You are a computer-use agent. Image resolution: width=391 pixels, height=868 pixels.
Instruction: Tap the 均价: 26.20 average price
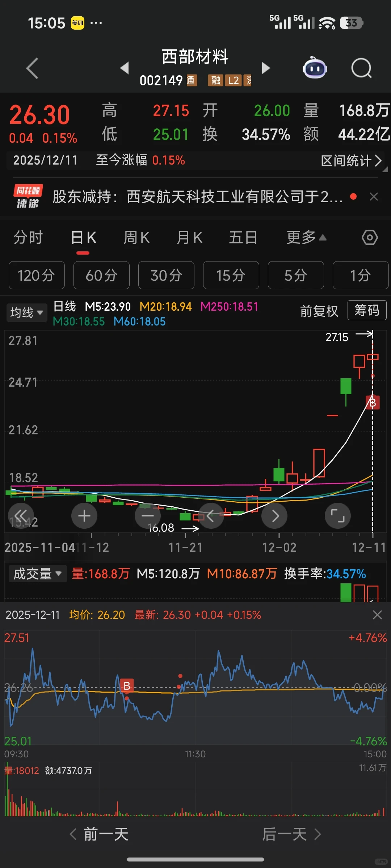click(x=97, y=615)
